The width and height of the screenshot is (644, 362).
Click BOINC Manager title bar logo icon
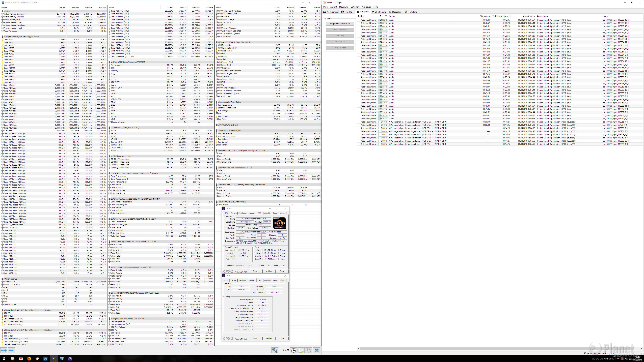pyautogui.click(x=325, y=3)
